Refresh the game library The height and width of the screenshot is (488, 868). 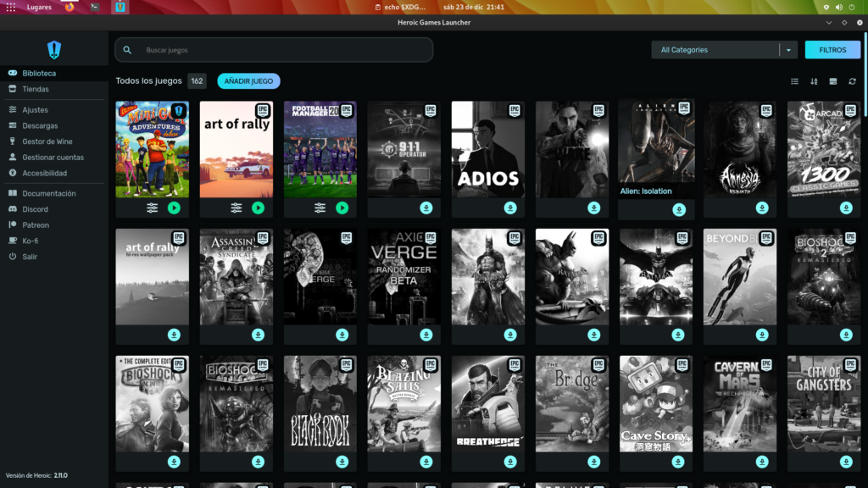(x=853, y=81)
